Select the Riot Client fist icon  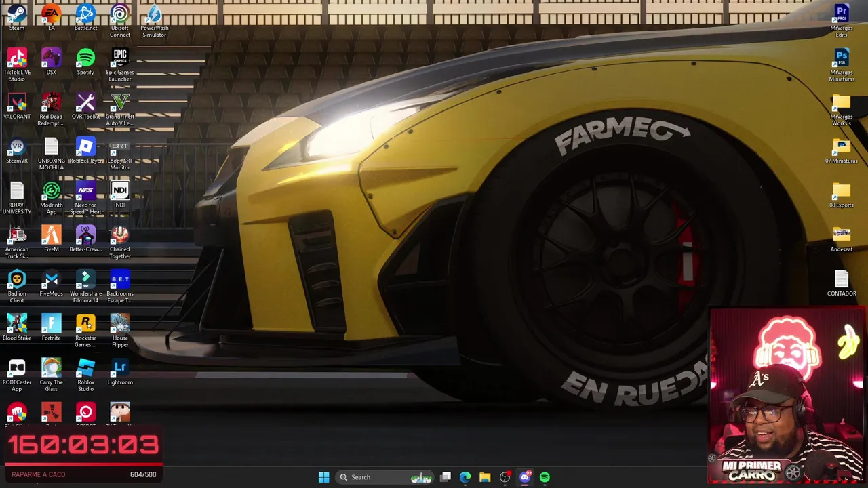tap(17, 413)
